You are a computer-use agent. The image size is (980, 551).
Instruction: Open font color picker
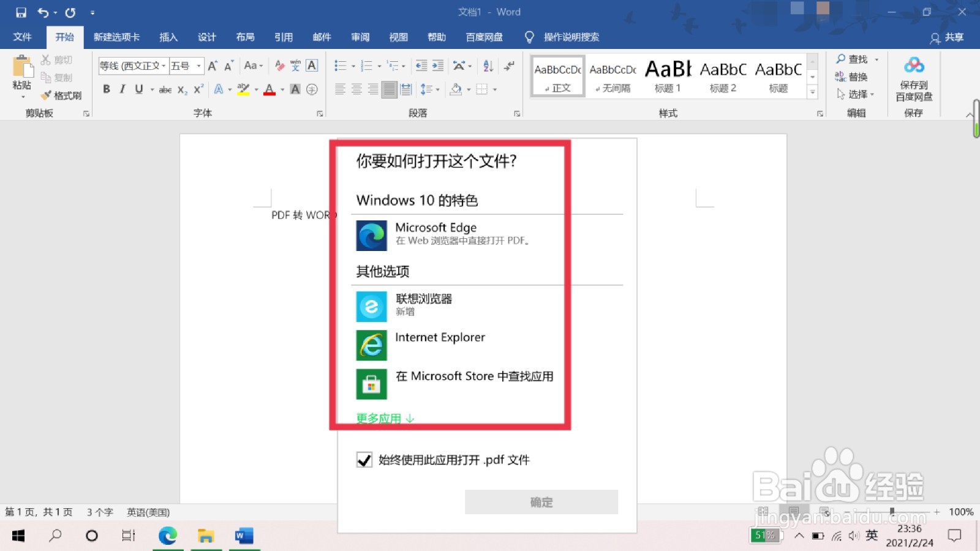pos(282,89)
